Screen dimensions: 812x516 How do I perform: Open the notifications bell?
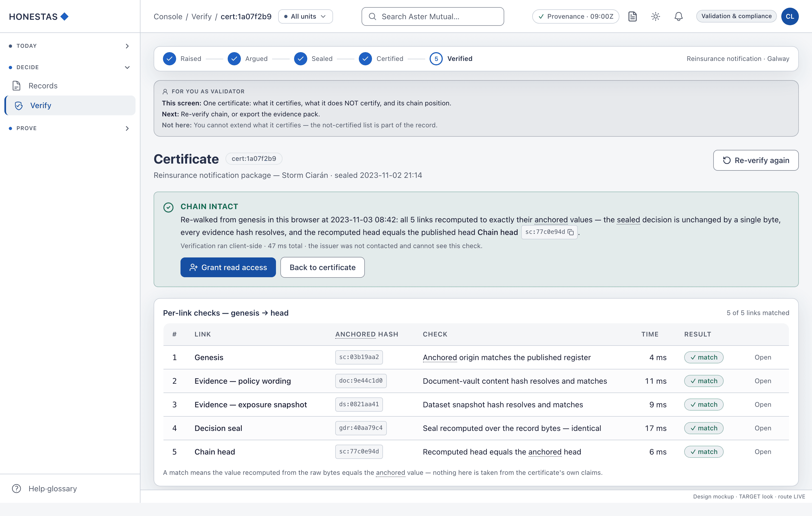pos(678,16)
